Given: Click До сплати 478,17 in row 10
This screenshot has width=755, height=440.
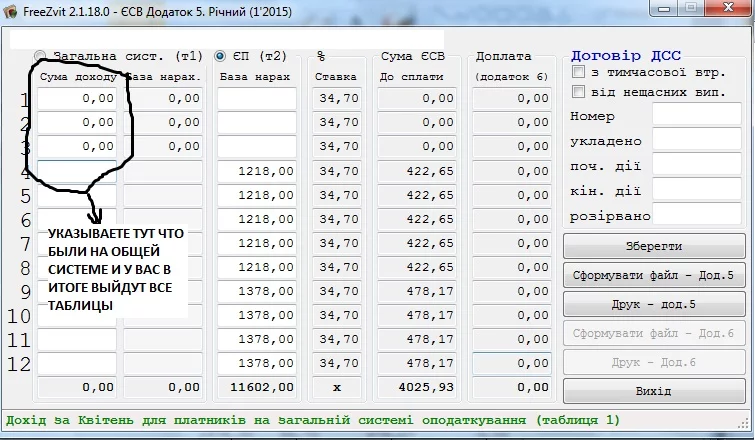Looking at the screenshot, I should pyautogui.click(x=417, y=316).
